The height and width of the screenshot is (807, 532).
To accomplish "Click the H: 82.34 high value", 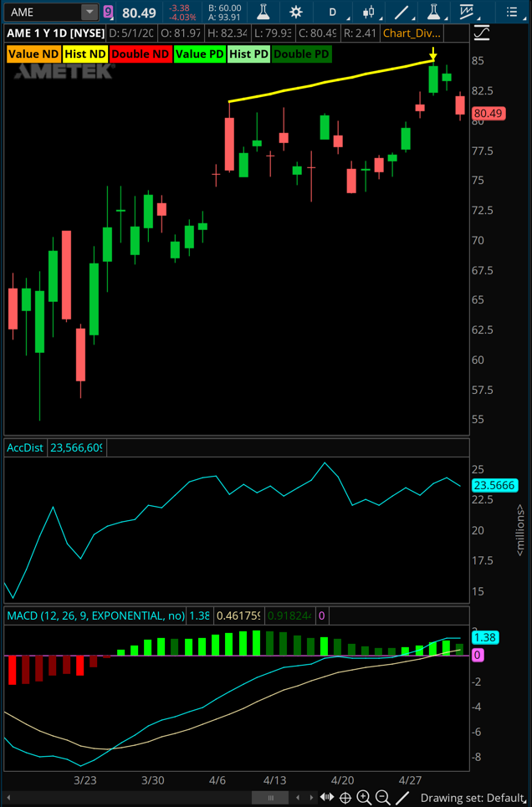I will (228, 33).
